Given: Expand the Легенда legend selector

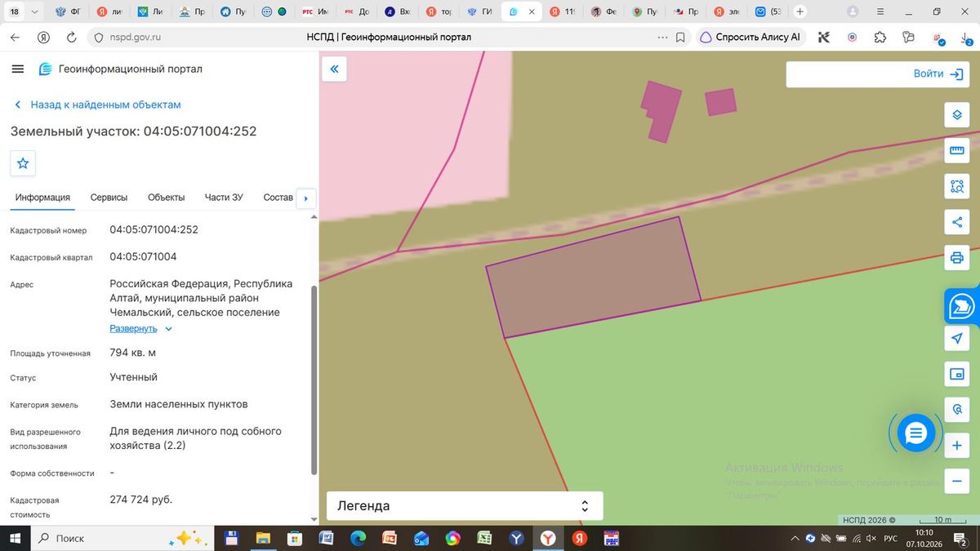Looking at the screenshot, I should tap(465, 506).
